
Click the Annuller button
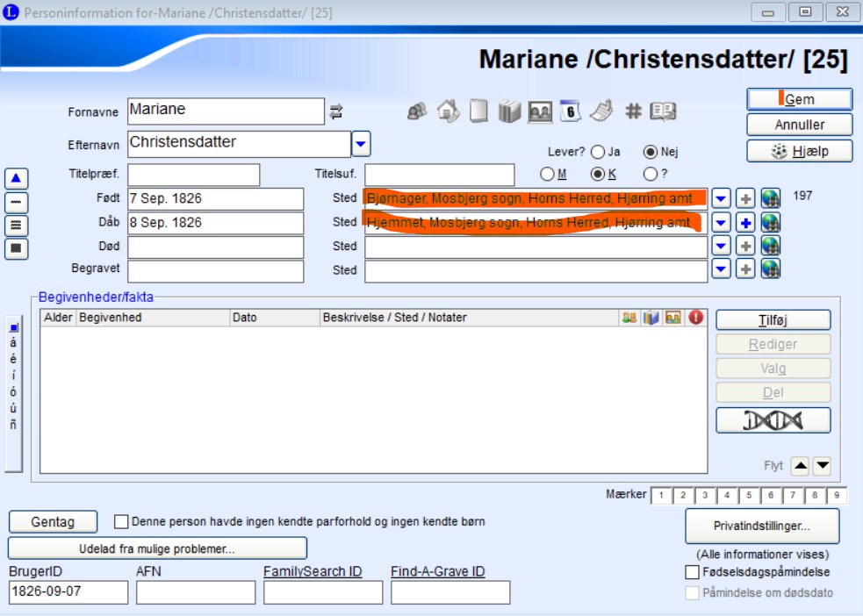[800, 125]
